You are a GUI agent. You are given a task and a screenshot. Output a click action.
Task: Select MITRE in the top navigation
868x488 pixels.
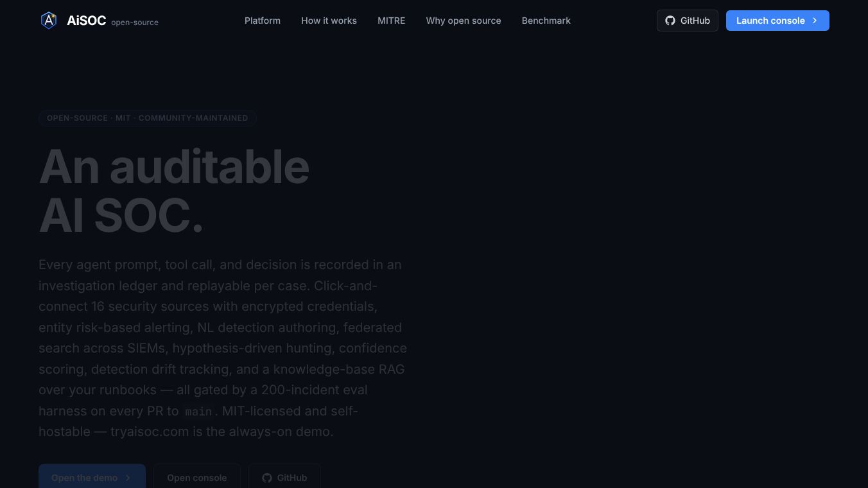[392, 21]
